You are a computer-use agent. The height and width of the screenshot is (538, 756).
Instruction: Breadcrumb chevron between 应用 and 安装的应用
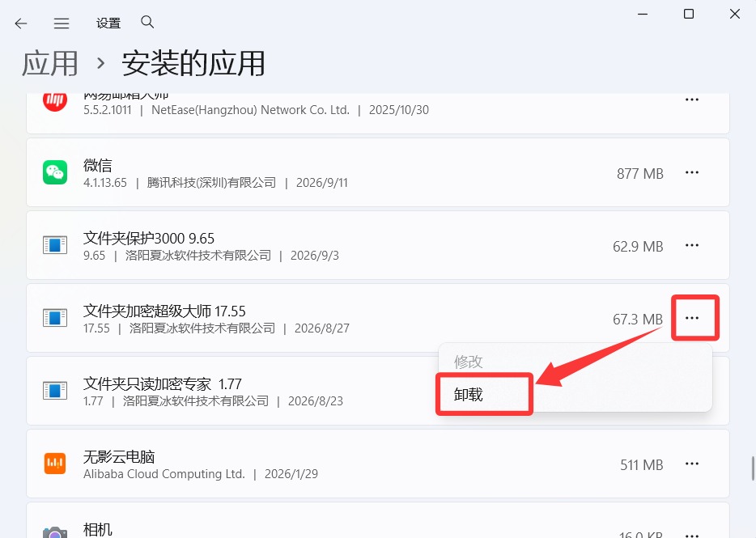pyautogui.click(x=100, y=63)
